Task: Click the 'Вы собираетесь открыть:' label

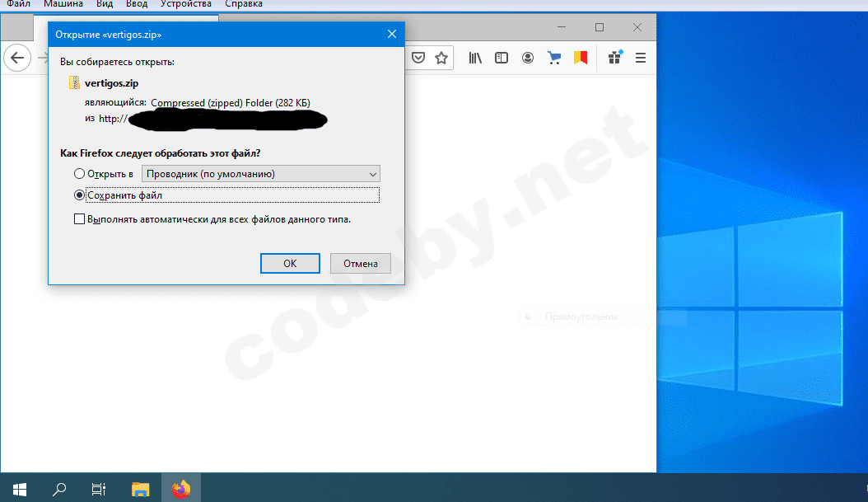Action: (x=118, y=62)
